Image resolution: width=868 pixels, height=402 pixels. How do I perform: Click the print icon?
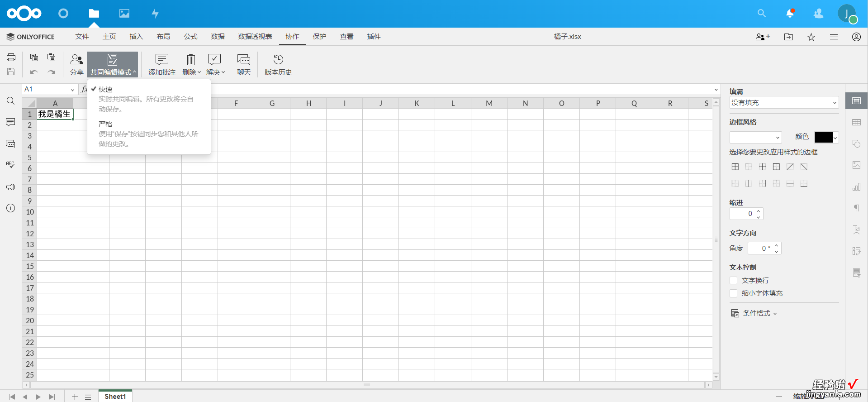pyautogui.click(x=11, y=57)
